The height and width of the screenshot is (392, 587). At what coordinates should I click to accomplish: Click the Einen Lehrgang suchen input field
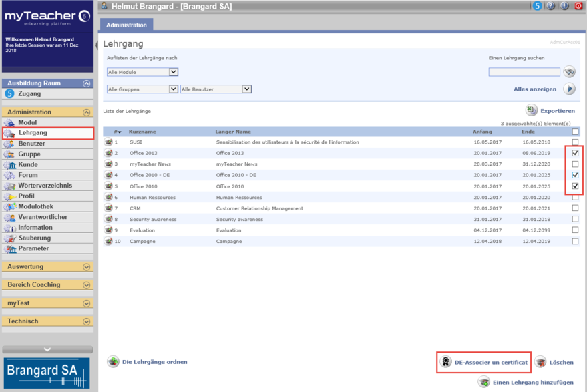click(524, 72)
